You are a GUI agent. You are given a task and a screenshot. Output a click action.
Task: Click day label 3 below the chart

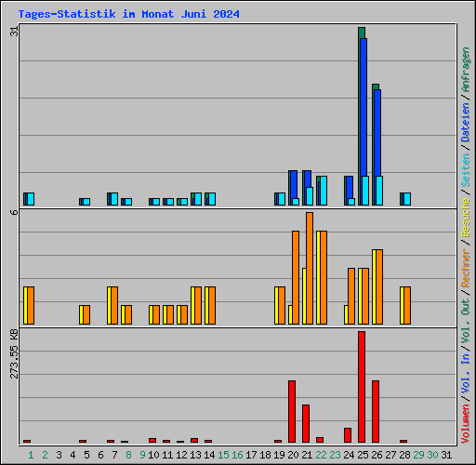click(x=59, y=455)
